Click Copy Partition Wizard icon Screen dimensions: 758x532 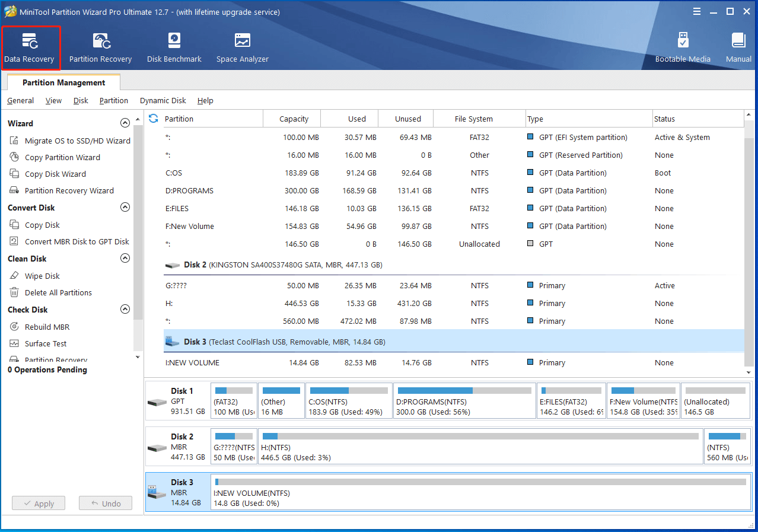(x=15, y=157)
